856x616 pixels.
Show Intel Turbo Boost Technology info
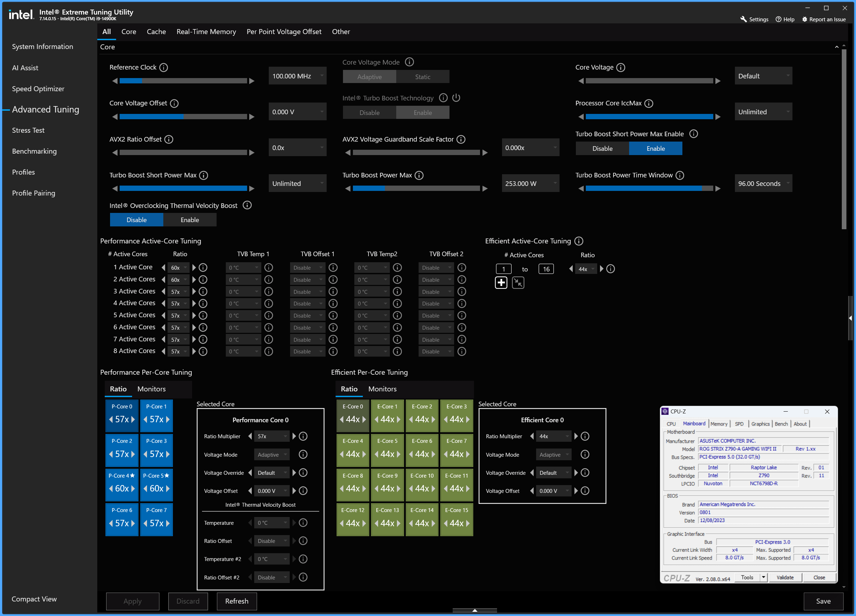tap(443, 98)
